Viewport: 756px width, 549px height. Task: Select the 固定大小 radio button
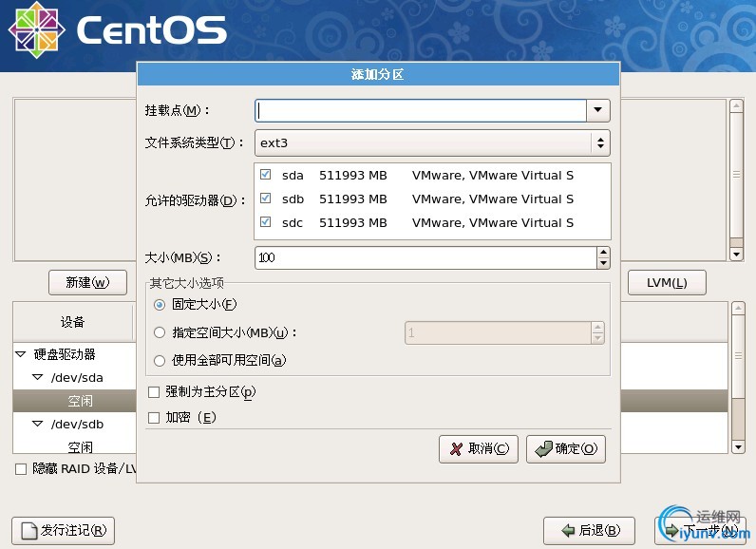[x=160, y=305]
